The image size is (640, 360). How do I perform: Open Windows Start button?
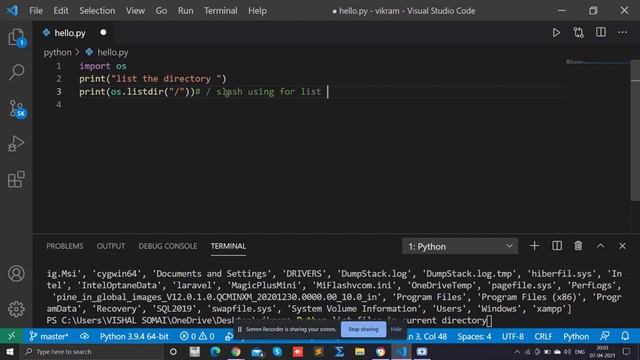click(10, 351)
